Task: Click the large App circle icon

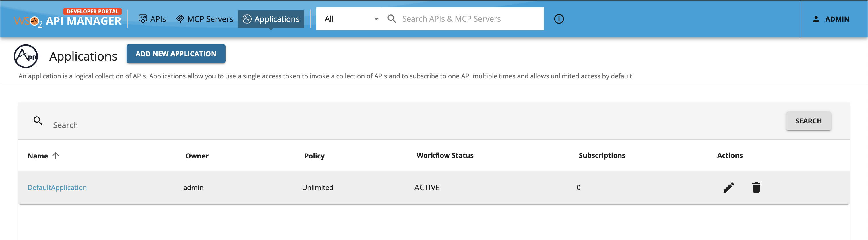Action: click(x=26, y=56)
